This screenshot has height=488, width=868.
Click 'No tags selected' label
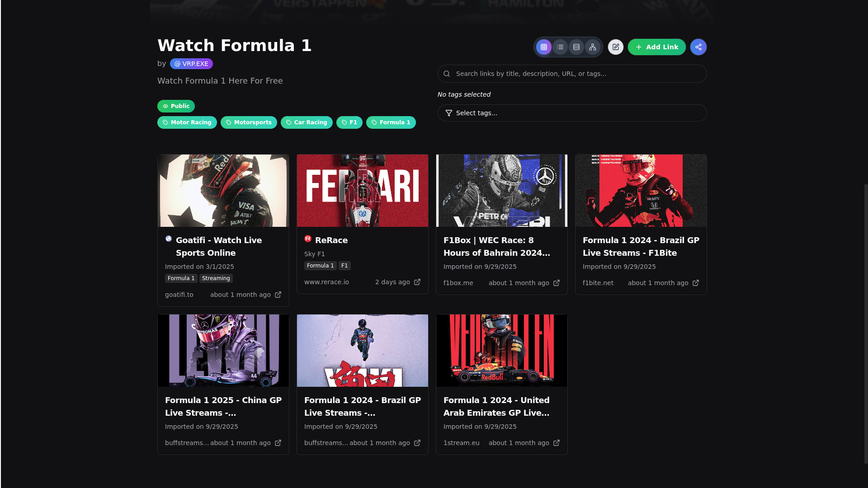[x=464, y=94]
